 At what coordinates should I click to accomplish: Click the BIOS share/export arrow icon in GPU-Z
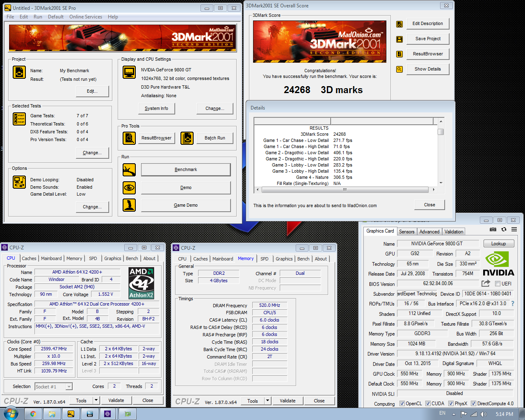[486, 283]
